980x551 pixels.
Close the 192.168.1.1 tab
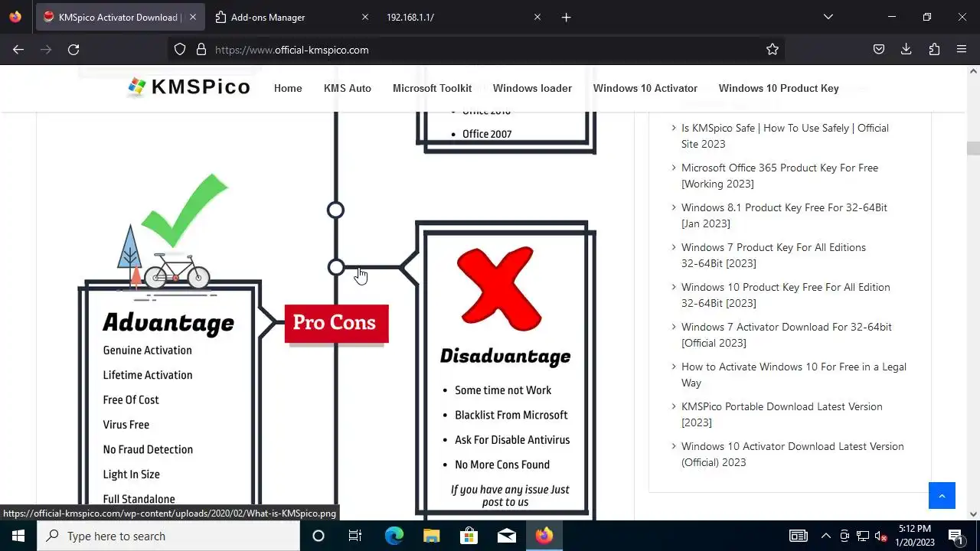click(x=537, y=17)
